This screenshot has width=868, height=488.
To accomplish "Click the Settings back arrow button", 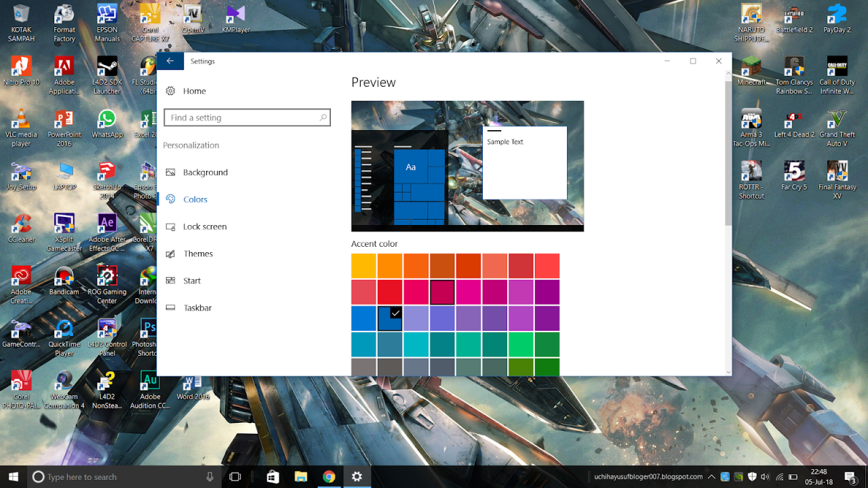I will click(170, 61).
